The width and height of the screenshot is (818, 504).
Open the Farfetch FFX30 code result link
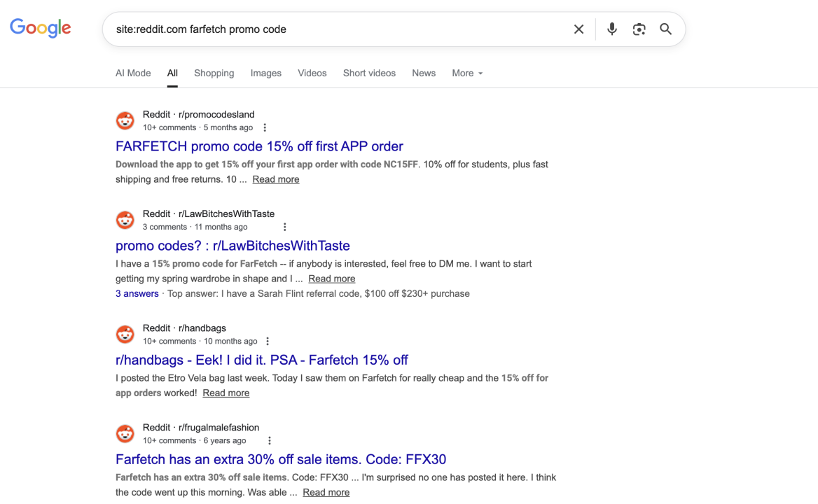[x=282, y=458]
